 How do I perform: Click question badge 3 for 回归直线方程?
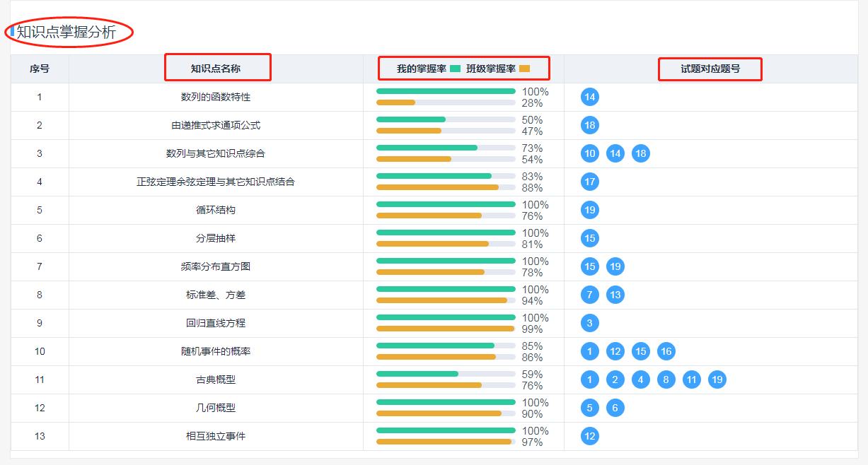point(589,323)
